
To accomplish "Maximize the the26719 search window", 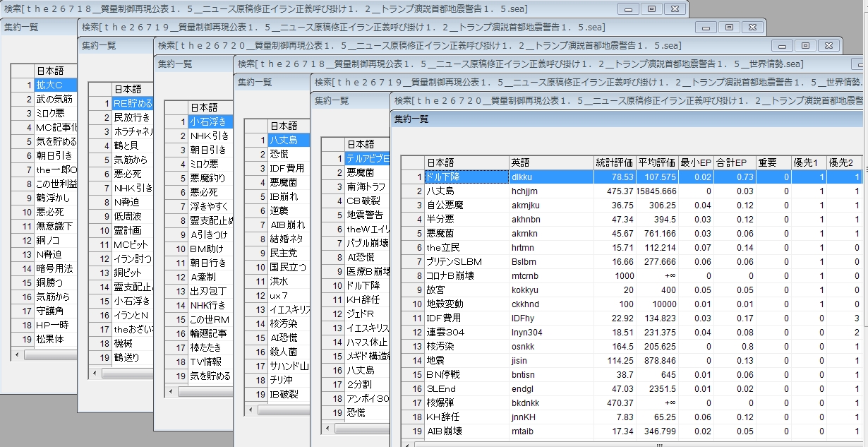I will pos(728,27).
